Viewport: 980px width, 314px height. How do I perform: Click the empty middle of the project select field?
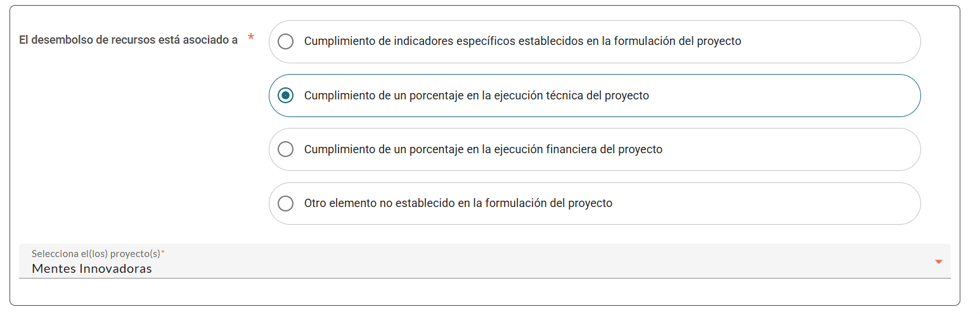point(507,262)
